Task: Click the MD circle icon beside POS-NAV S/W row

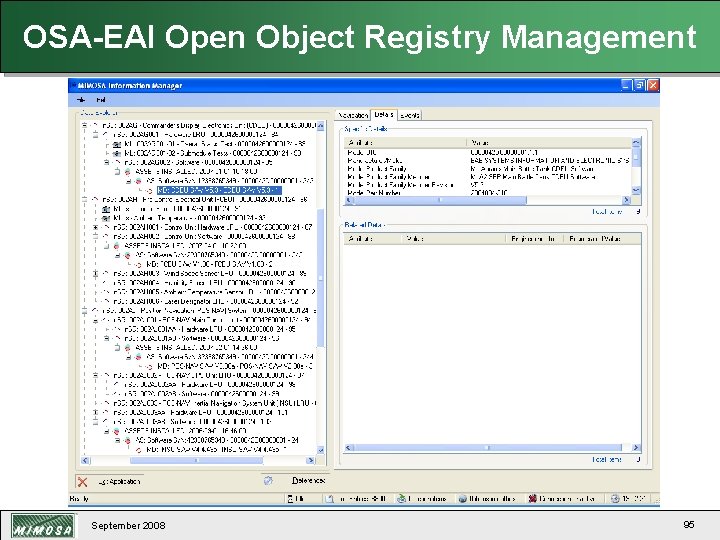Action: pyautogui.click(x=149, y=366)
